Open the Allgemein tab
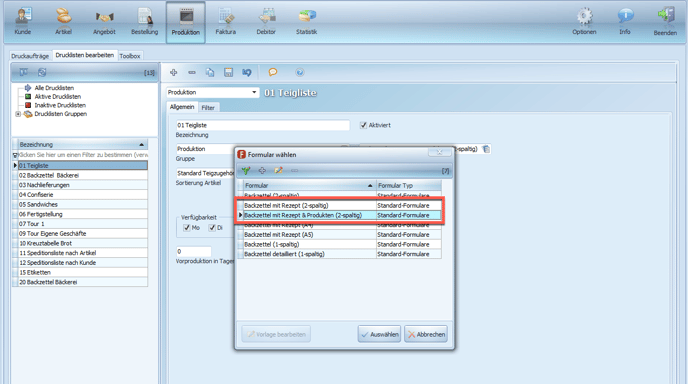 [x=182, y=107]
